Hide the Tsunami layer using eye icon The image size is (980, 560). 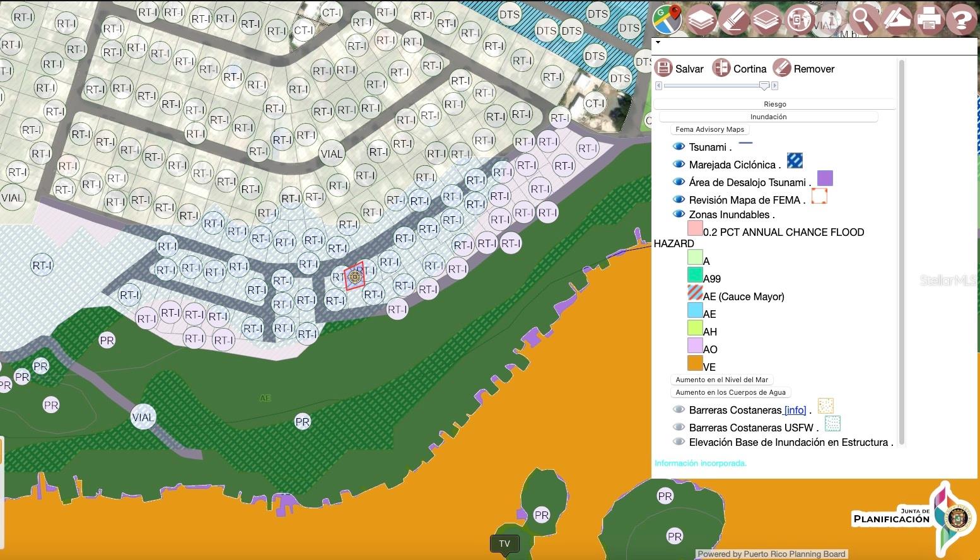(x=679, y=147)
